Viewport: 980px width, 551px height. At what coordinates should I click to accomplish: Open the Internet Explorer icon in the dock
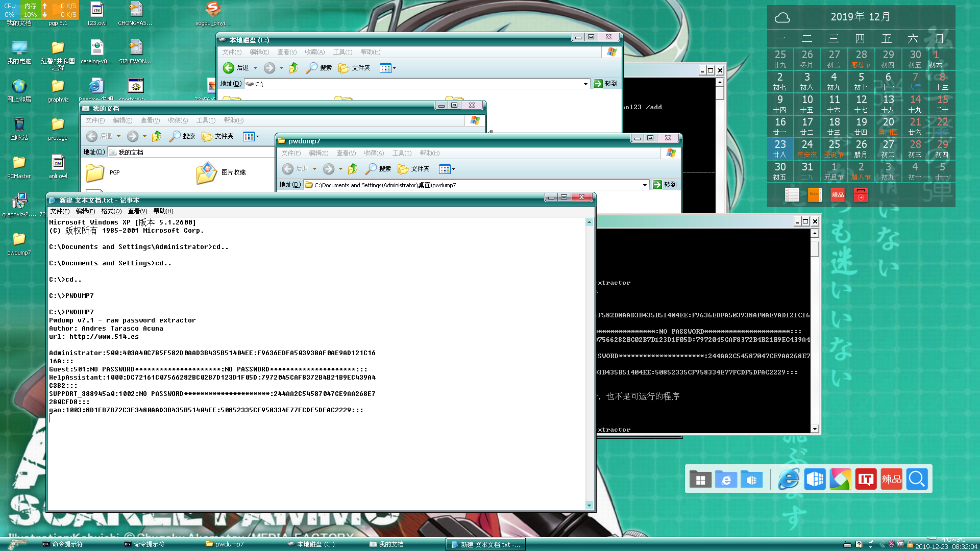pos(789,480)
